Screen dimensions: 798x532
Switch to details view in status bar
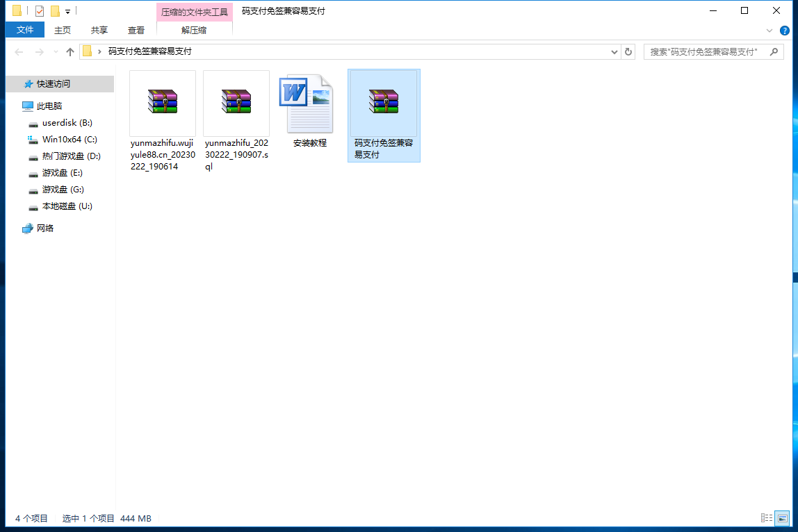tap(767, 518)
